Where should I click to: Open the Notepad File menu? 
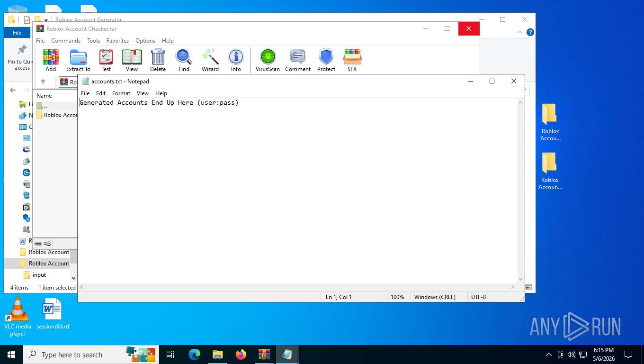tap(85, 93)
